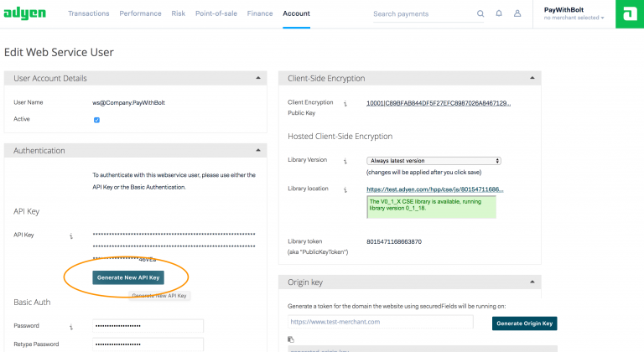Click Generate Origin Key button
The width and height of the screenshot is (644, 352).
click(x=524, y=324)
